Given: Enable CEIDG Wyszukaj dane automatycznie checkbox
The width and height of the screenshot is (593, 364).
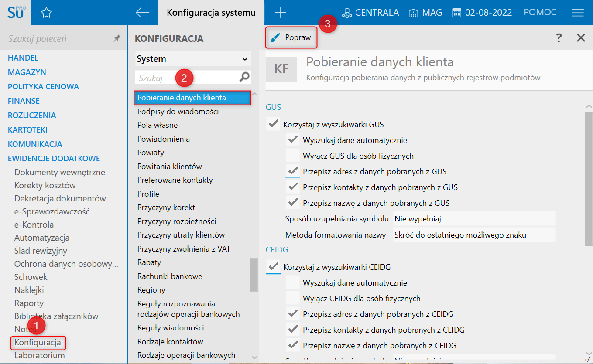Looking at the screenshot, I should [x=293, y=283].
